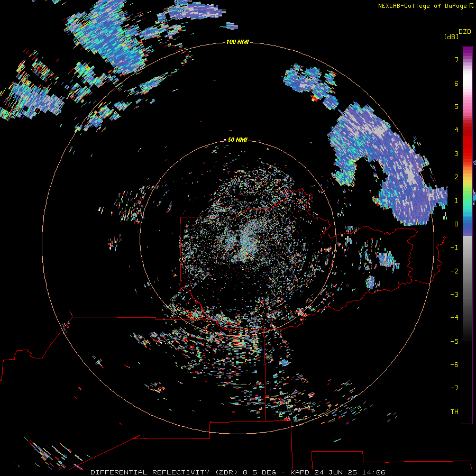Click the 5 value on color scale
The width and height of the screenshot is (476, 476).
pos(456,106)
